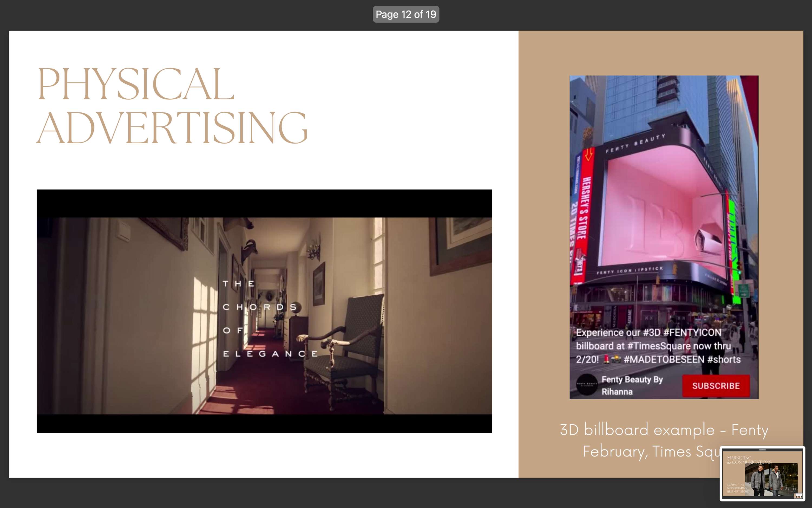Click the 'Chords of Elegance' video frame
The height and width of the screenshot is (508, 812).
[x=264, y=311]
